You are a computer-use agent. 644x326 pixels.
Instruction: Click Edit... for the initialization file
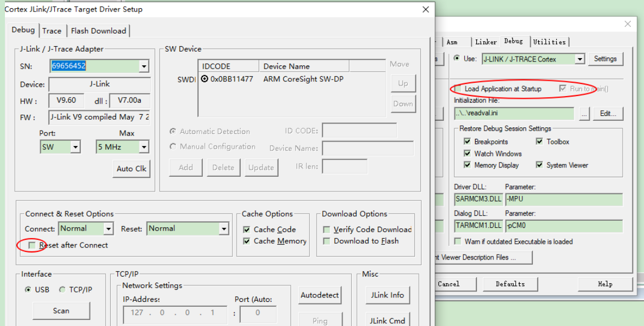point(608,114)
